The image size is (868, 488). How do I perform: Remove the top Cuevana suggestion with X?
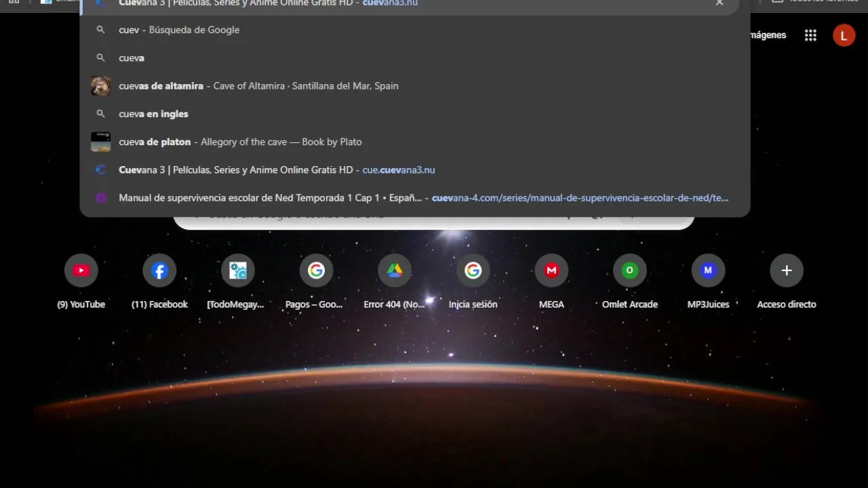tap(719, 3)
